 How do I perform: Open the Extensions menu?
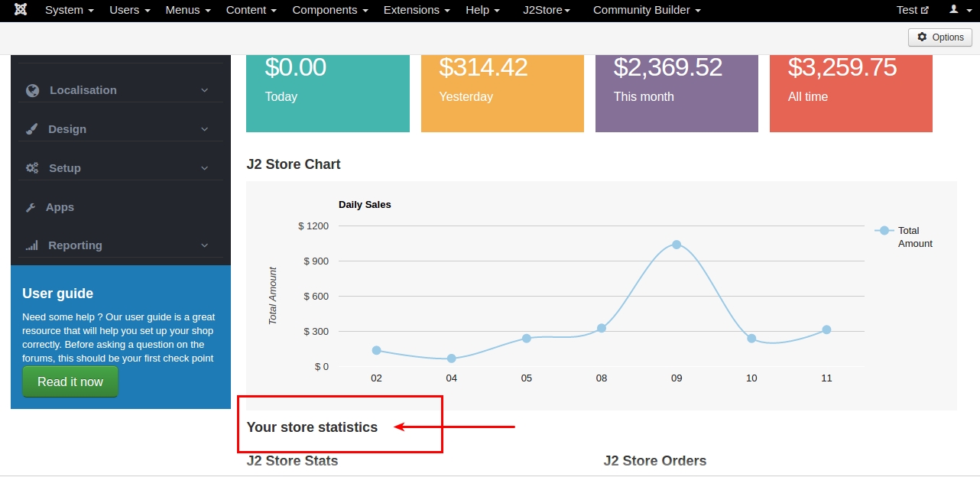coord(417,10)
